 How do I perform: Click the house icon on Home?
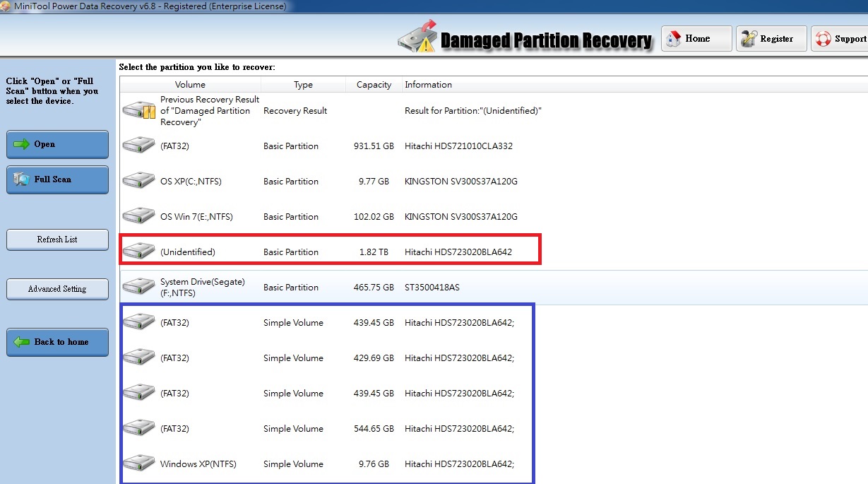coord(674,38)
